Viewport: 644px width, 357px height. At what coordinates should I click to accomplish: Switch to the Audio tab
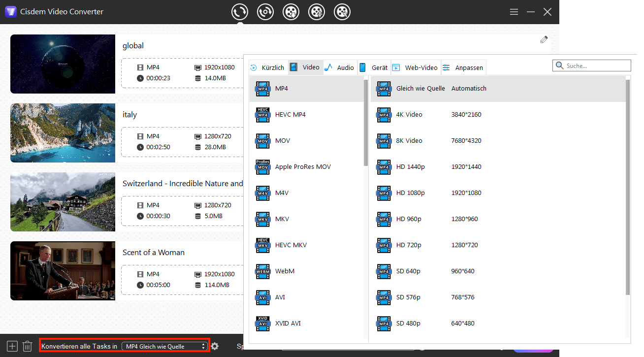(340, 67)
